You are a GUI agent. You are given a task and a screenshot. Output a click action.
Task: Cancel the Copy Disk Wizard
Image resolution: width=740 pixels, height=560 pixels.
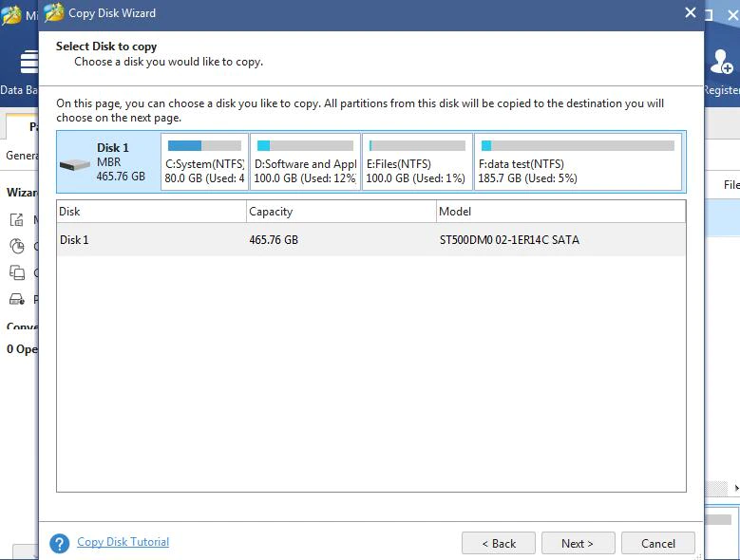[x=658, y=544]
